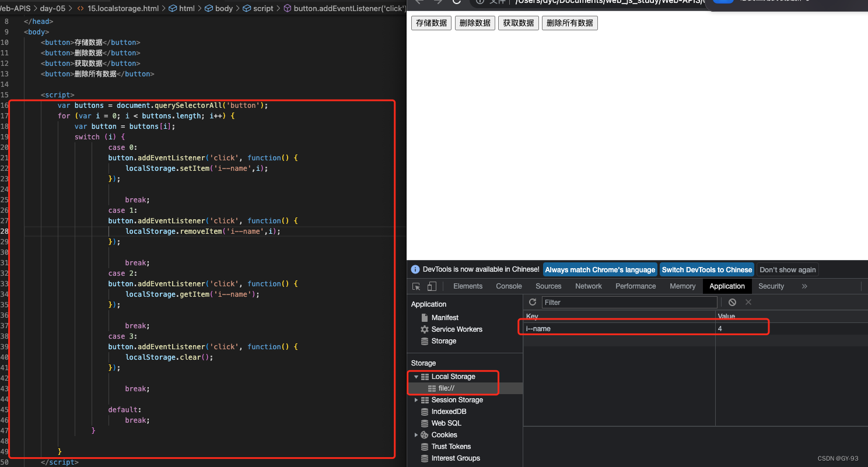The image size is (868, 467).
Task: Click the 删除数据 button on the page
Action: point(475,23)
